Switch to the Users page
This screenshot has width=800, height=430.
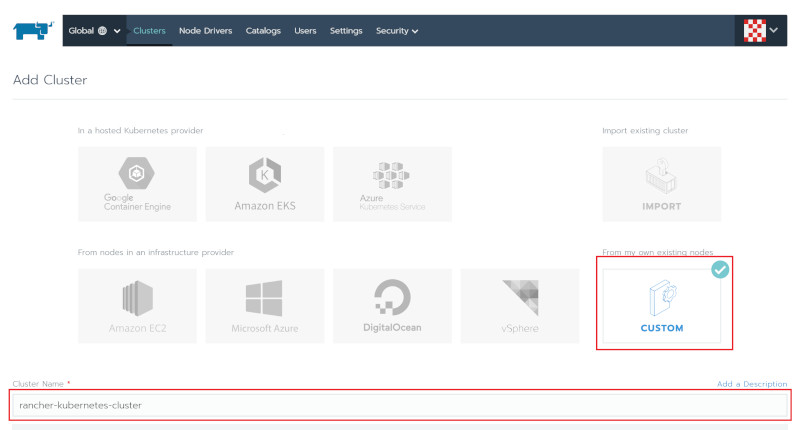[x=305, y=31]
